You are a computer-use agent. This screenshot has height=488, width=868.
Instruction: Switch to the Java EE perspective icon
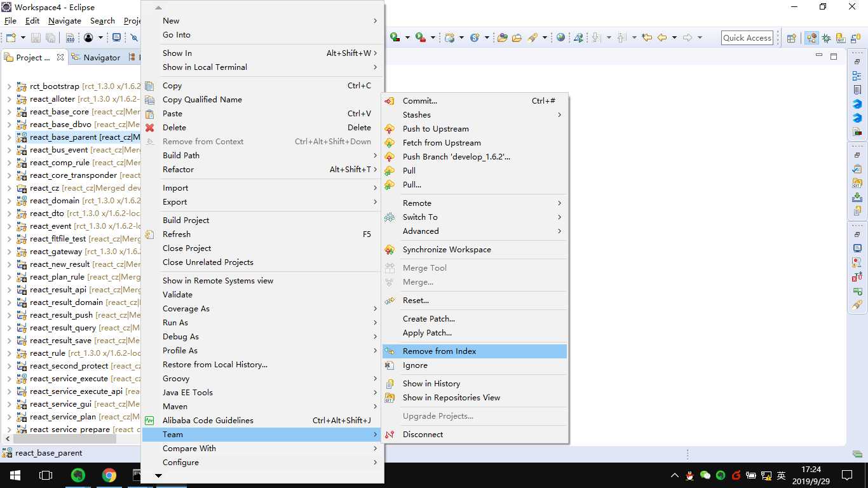pyautogui.click(x=811, y=38)
